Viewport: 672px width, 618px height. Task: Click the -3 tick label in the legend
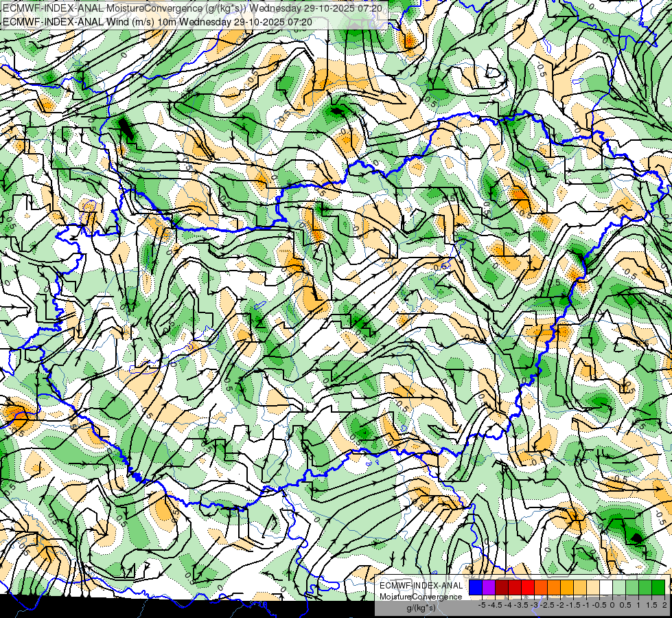click(534, 605)
